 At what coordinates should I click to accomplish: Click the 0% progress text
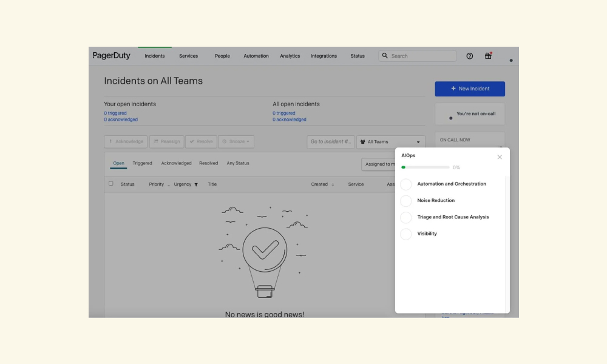click(x=456, y=168)
